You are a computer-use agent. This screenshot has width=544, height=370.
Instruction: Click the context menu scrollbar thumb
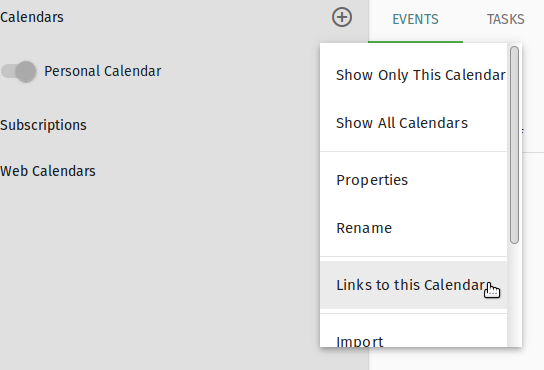point(515,145)
